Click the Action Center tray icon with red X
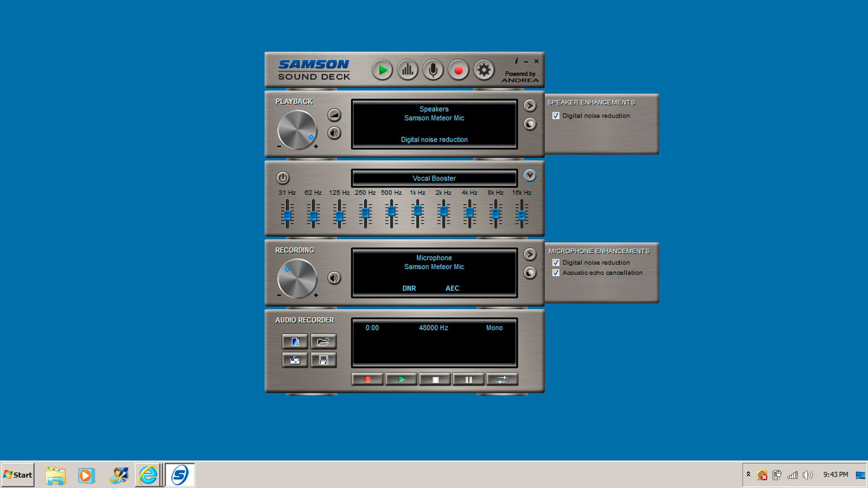Screen dimensions: 868x488 [762, 475]
